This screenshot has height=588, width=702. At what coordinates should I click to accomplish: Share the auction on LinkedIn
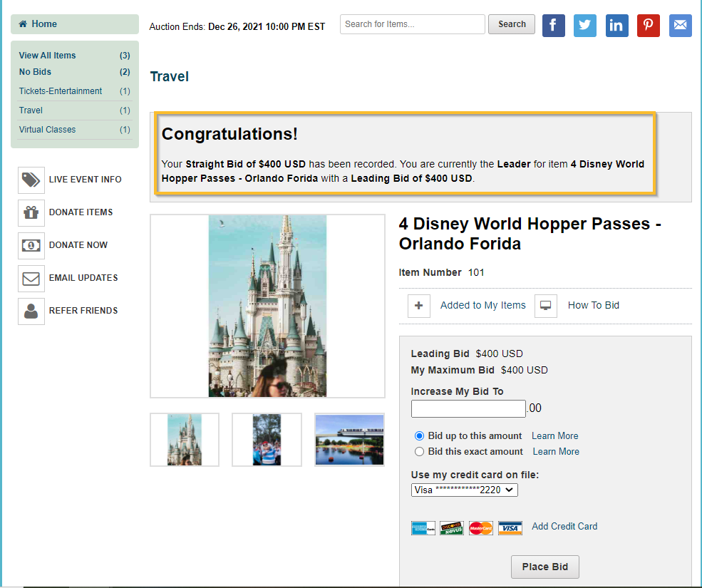click(x=617, y=26)
